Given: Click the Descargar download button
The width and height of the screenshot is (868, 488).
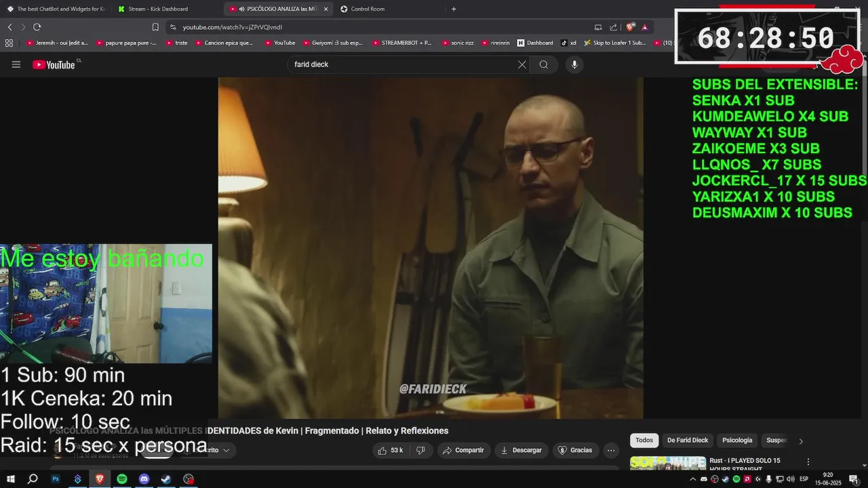Looking at the screenshot, I should (521, 450).
